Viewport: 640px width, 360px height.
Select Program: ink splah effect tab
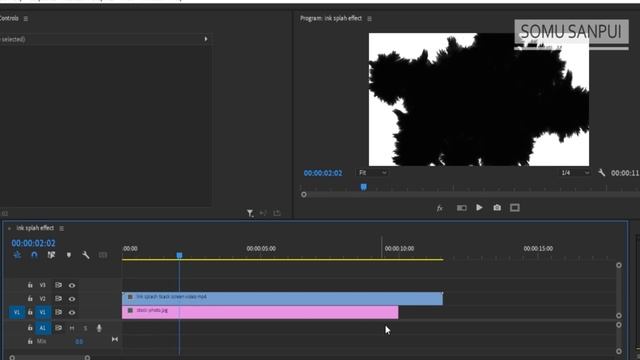pyautogui.click(x=331, y=18)
